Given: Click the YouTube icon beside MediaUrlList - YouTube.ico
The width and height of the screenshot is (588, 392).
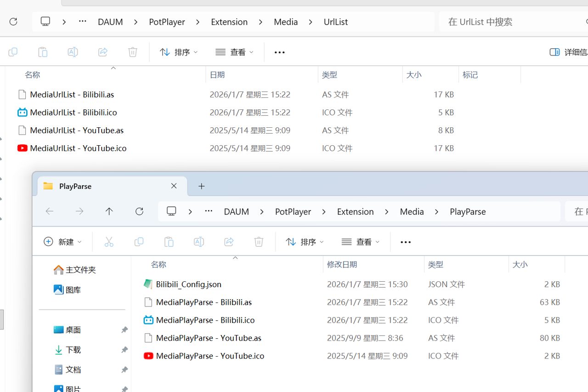Looking at the screenshot, I should (22, 148).
